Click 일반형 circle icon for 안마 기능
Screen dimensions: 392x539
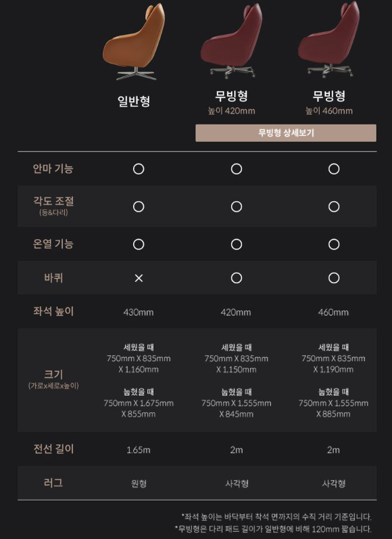pyautogui.click(x=139, y=169)
